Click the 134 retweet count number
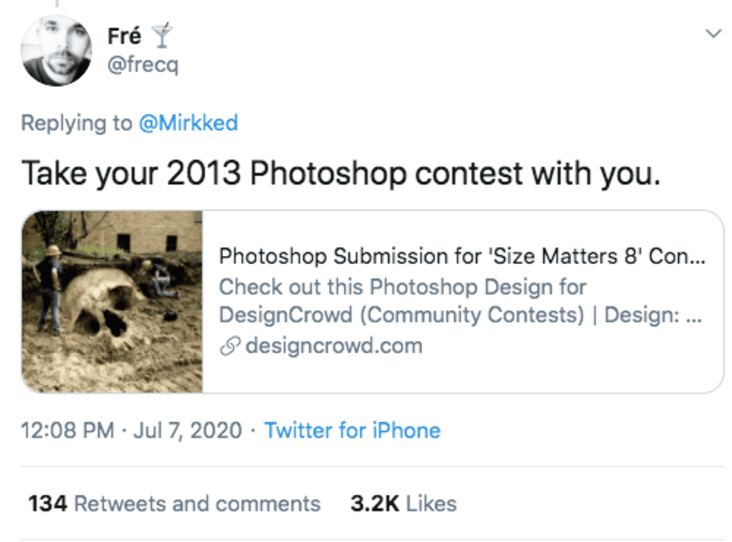This screenshot has width=732, height=542. coord(48,504)
